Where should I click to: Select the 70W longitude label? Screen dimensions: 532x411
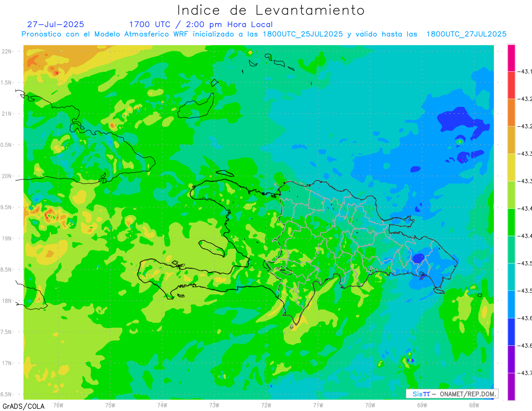(x=370, y=405)
